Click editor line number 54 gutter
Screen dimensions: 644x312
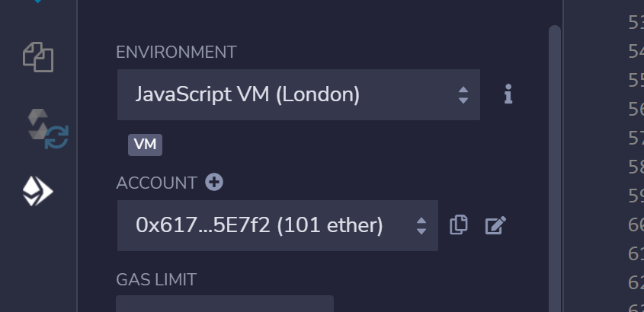coord(636,51)
